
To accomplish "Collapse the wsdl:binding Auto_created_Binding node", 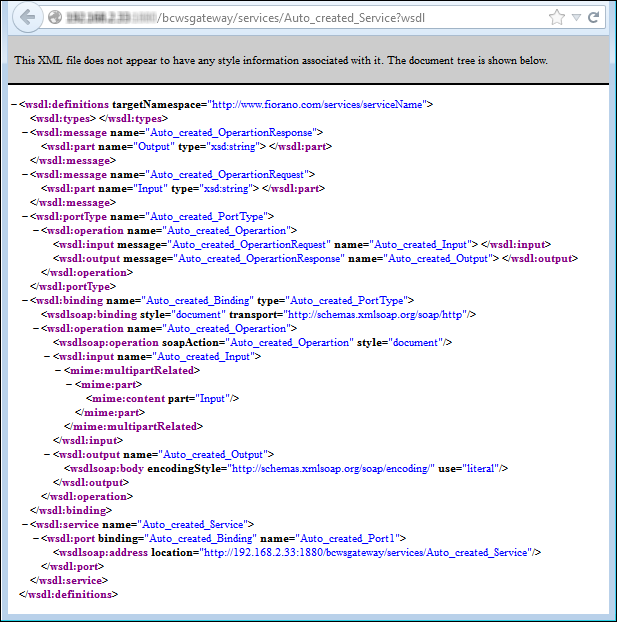I will 25,300.
